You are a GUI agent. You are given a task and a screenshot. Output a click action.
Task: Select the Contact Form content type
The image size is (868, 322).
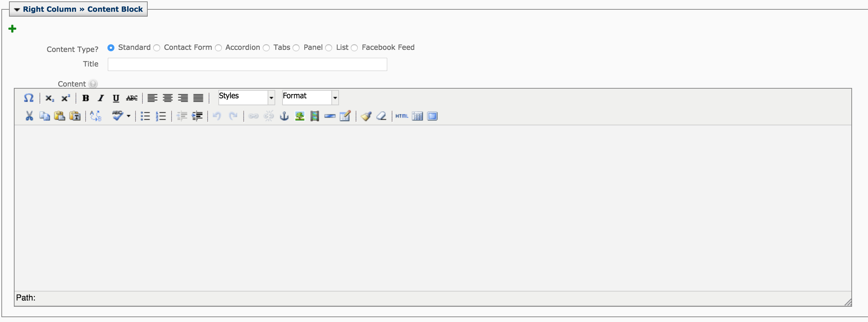pos(157,48)
